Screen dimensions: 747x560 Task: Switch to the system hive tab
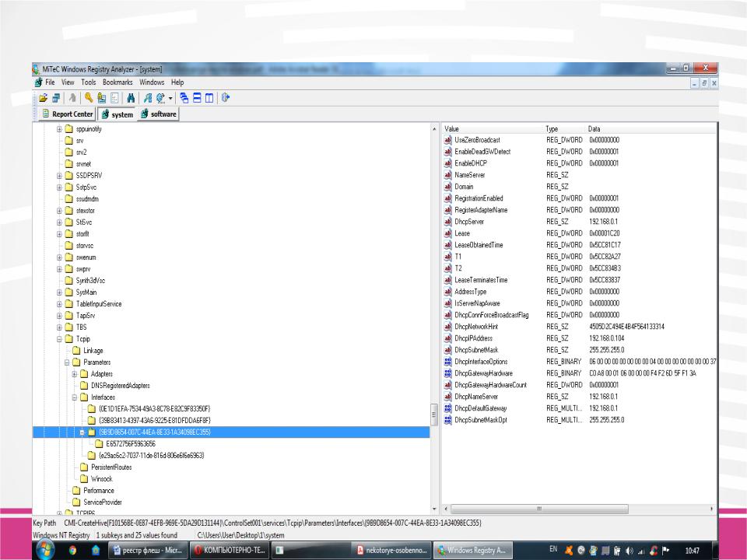(x=117, y=114)
